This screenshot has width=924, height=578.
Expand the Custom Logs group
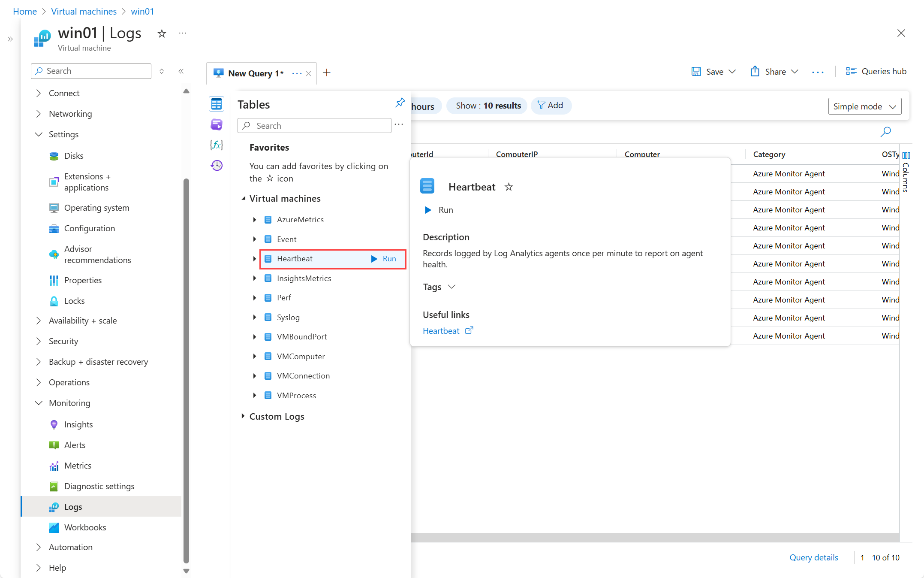click(x=243, y=416)
